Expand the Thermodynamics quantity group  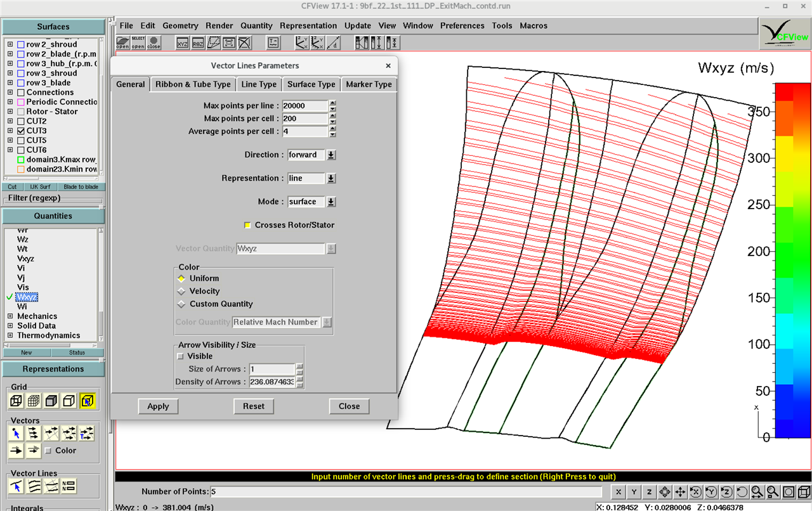click(x=10, y=335)
